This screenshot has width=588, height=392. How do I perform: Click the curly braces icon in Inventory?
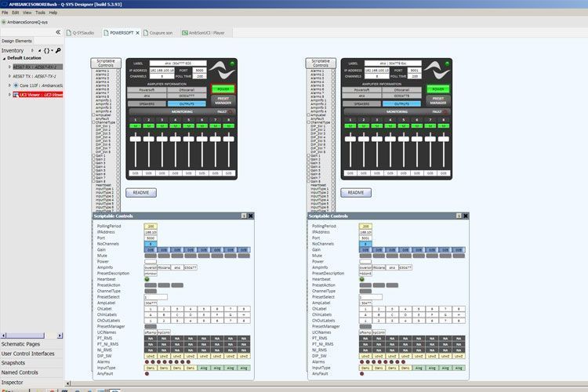tap(46, 50)
